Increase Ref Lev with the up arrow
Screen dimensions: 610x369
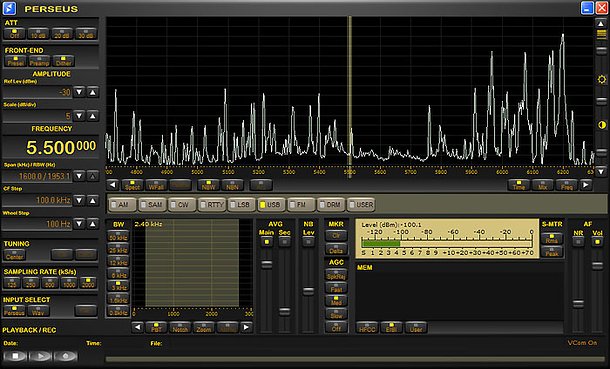[x=93, y=92]
